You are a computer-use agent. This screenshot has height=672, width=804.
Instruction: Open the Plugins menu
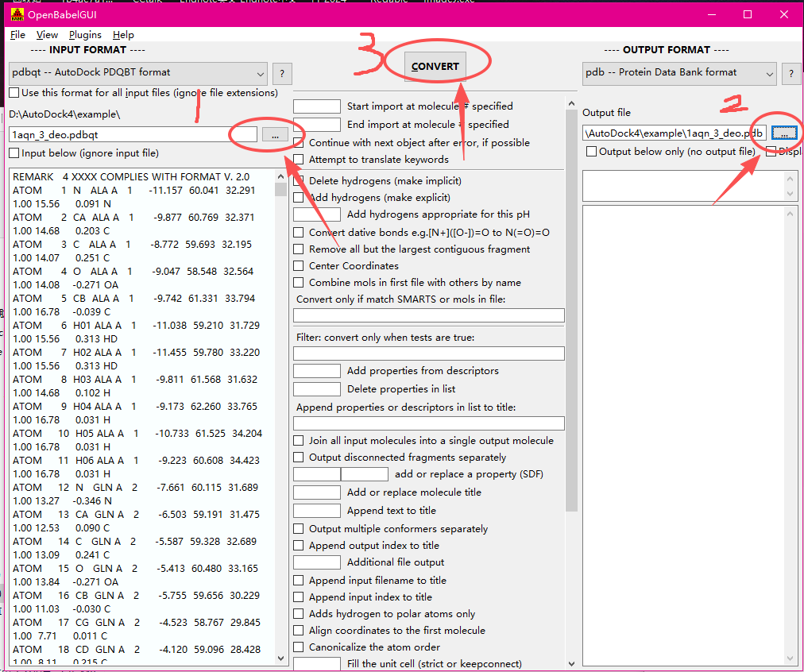pyautogui.click(x=85, y=35)
